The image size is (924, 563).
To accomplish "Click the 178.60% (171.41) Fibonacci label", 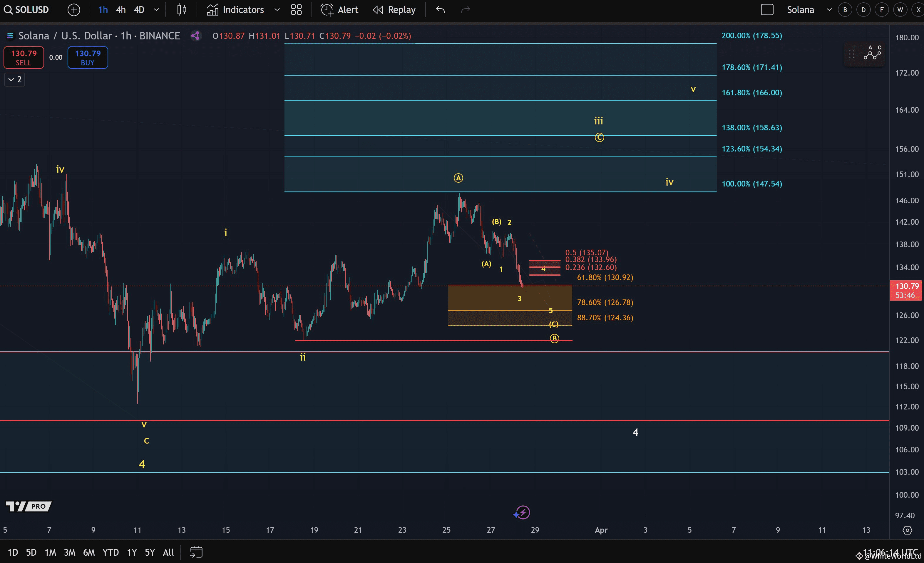I will (x=752, y=68).
